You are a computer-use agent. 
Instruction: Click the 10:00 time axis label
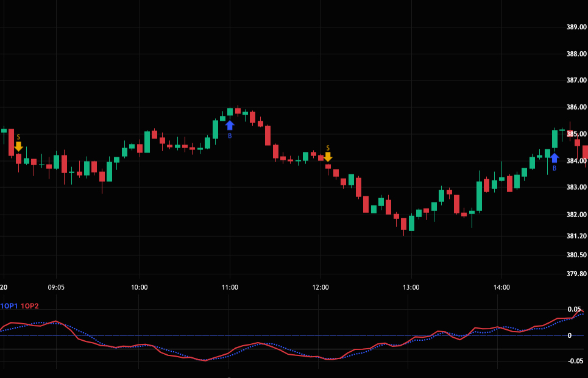pyautogui.click(x=140, y=287)
